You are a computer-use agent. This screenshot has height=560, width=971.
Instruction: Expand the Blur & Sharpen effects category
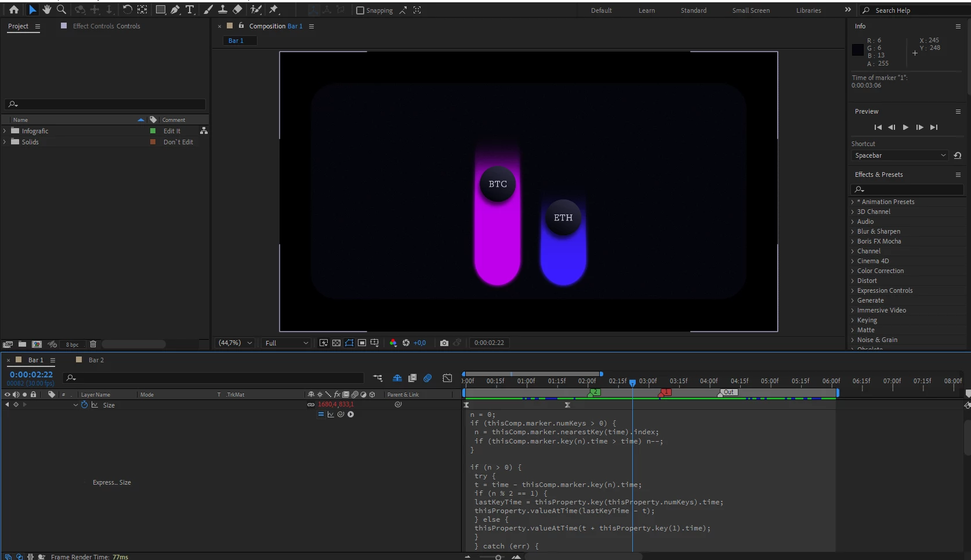853,231
